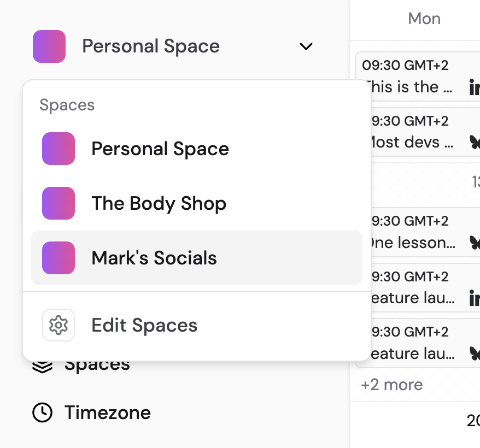Click LinkedIn icon on "Feature lau" post
This screenshot has width=480, height=448.
point(474,298)
